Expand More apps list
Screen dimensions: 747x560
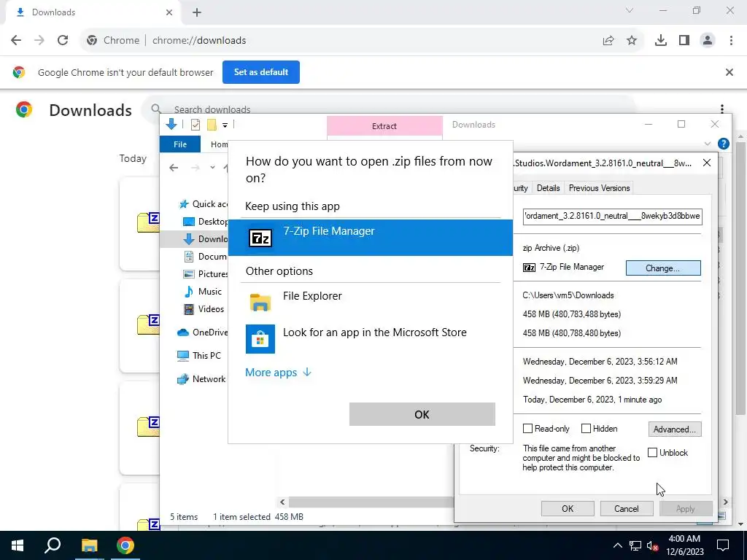pos(278,373)
